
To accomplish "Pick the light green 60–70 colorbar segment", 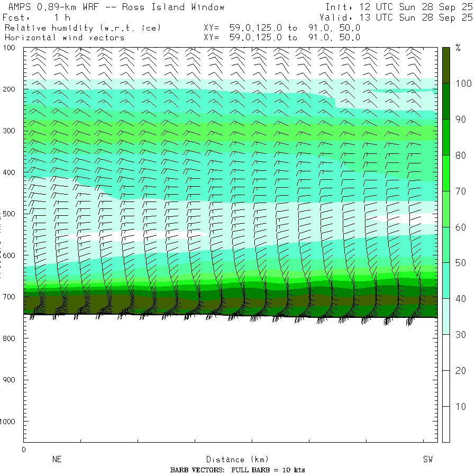I will (446, 209).
